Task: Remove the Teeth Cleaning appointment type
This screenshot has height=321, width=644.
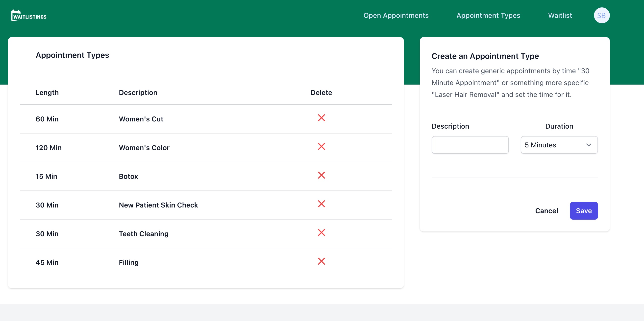Action: 321,232
